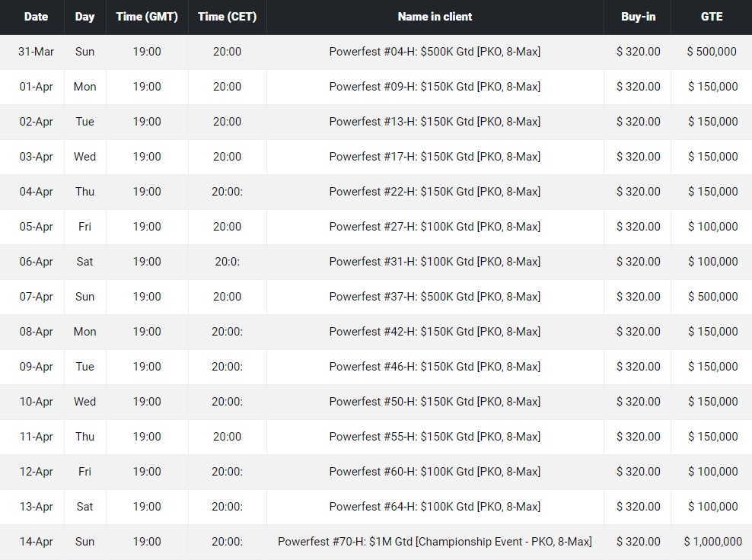Click the $ 500,000 guarantee for 31-Mar
The image size is (752, 560).
pos(712,52)
